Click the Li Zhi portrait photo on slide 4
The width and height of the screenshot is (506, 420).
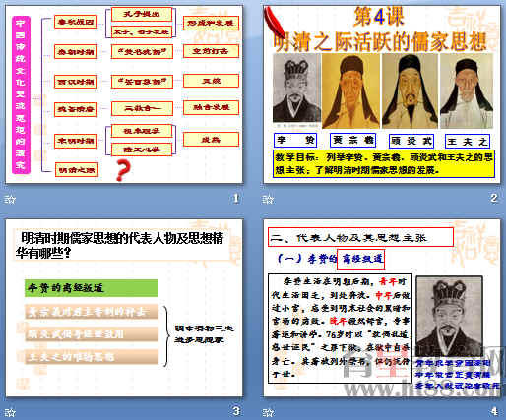tap(450, 317)
